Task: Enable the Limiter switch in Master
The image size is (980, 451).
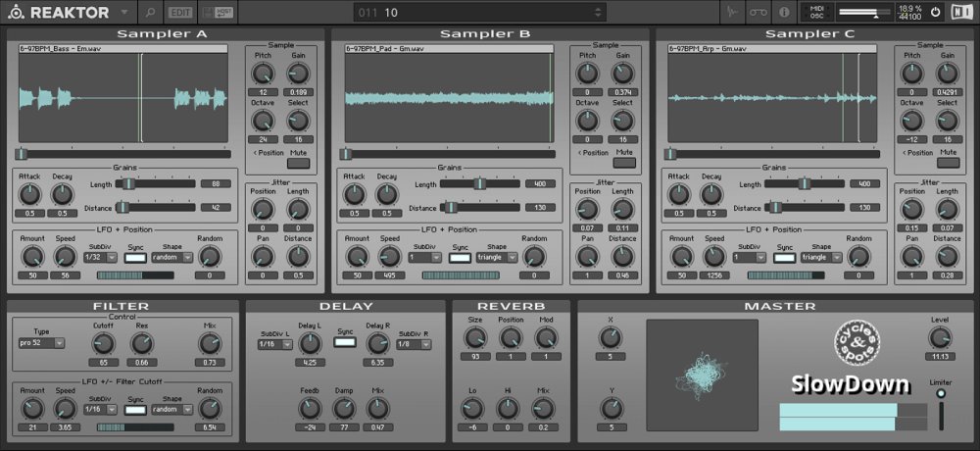Action: [x=942, y=394]
